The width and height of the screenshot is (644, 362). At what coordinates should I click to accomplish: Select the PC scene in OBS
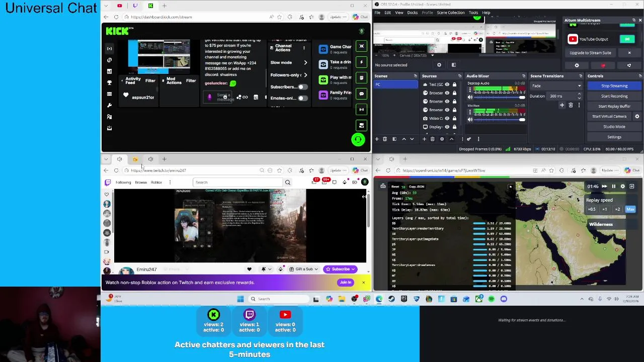coord(395,84)
